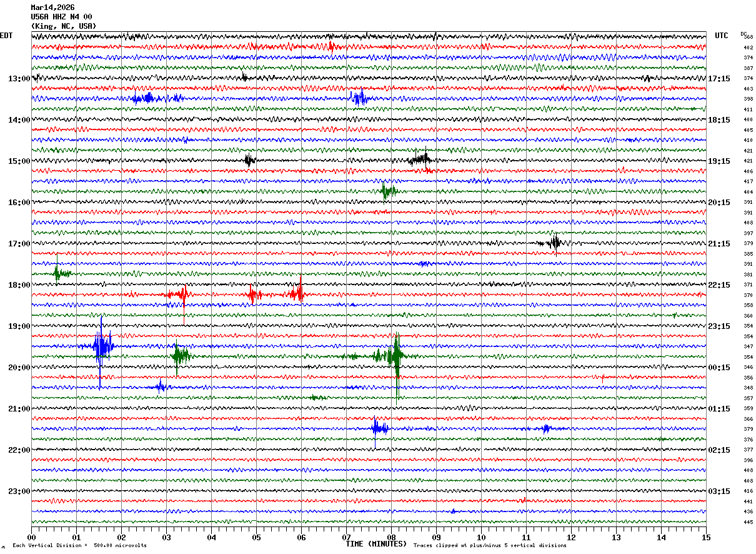Viewport: 756px width, 554px height.
Task: Click the (King, NC, USA) location text
Action: [x=63, y=26]
